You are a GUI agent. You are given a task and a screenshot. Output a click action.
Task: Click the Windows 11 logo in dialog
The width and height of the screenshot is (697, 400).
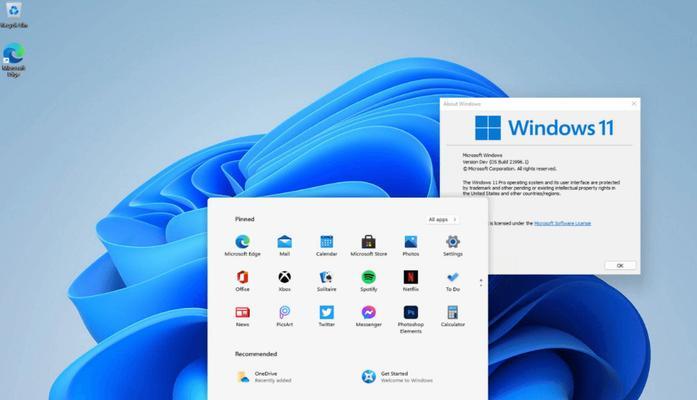pyautogui.click(x=544, y=128)
